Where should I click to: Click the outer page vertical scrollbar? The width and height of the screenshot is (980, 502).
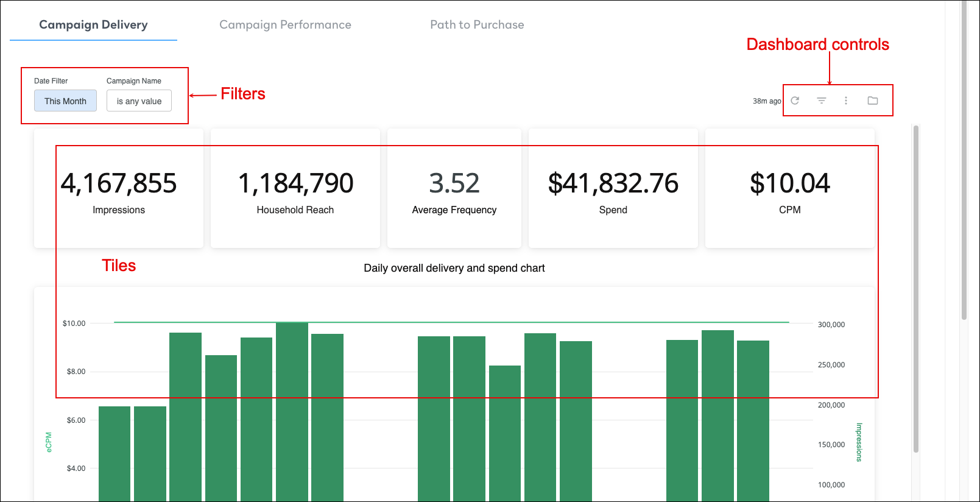coord(964,160)
